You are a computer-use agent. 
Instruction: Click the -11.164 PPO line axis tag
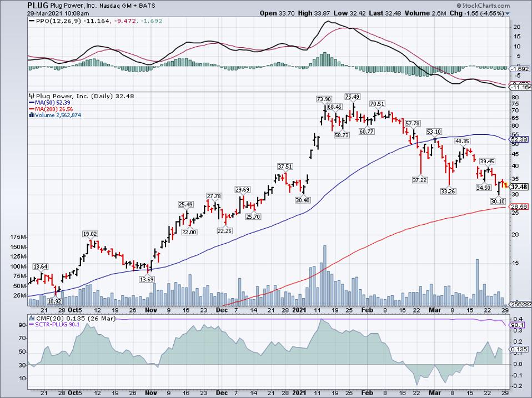tap(521, 88)
